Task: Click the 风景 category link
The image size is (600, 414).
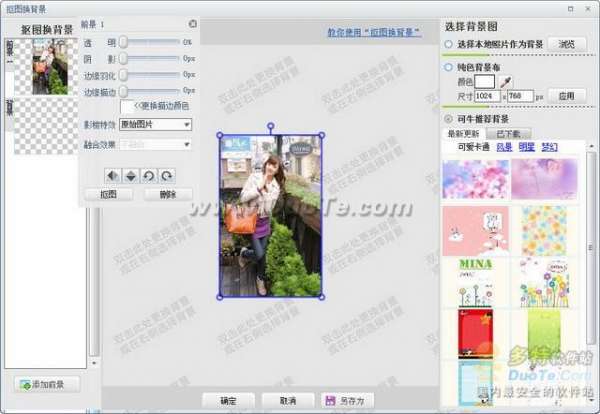Action: 503,147
